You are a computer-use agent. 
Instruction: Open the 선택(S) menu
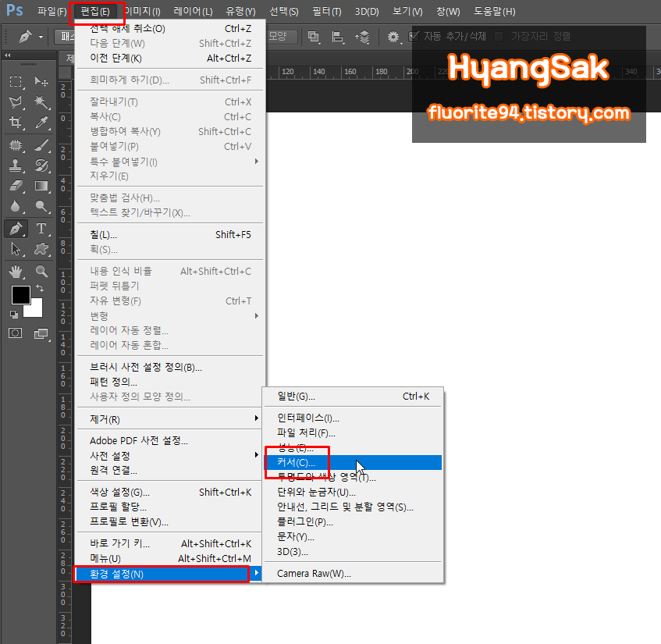coord(284,12)
